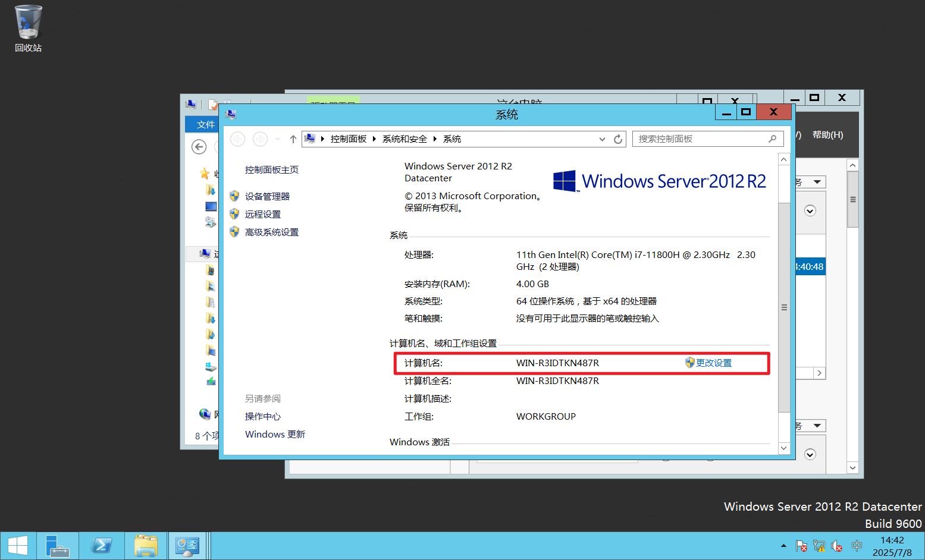Open Server Manager from taskbar
This screenshot has height=560, width=925.
click(58, 546)
